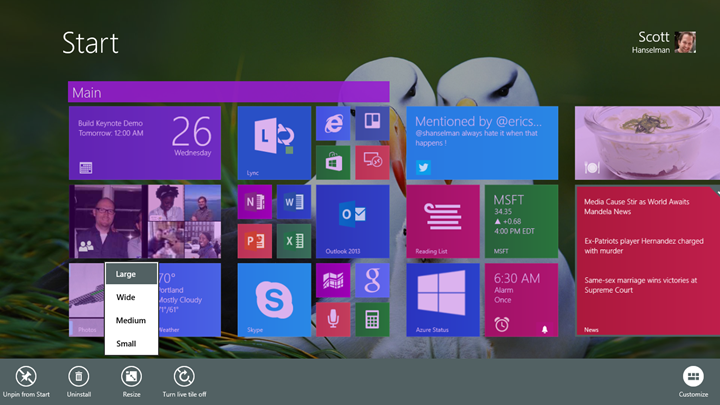Open the Sound Recorder microphone tile

[333, 320]
